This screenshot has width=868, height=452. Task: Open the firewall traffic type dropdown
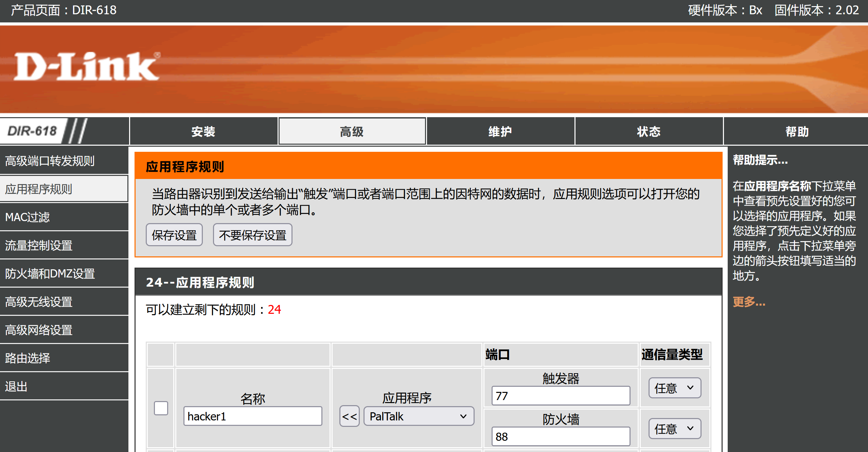[x=674, y=429]
